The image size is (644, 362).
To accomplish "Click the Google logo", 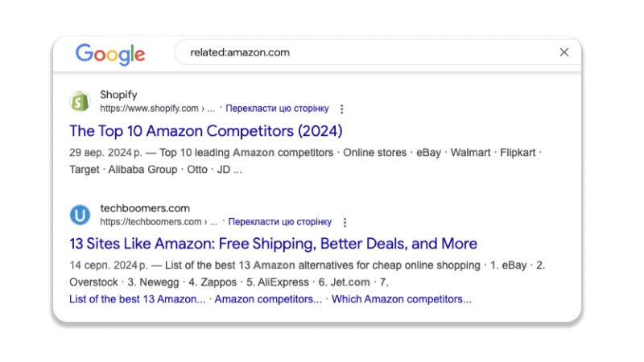I will [110, 54].
